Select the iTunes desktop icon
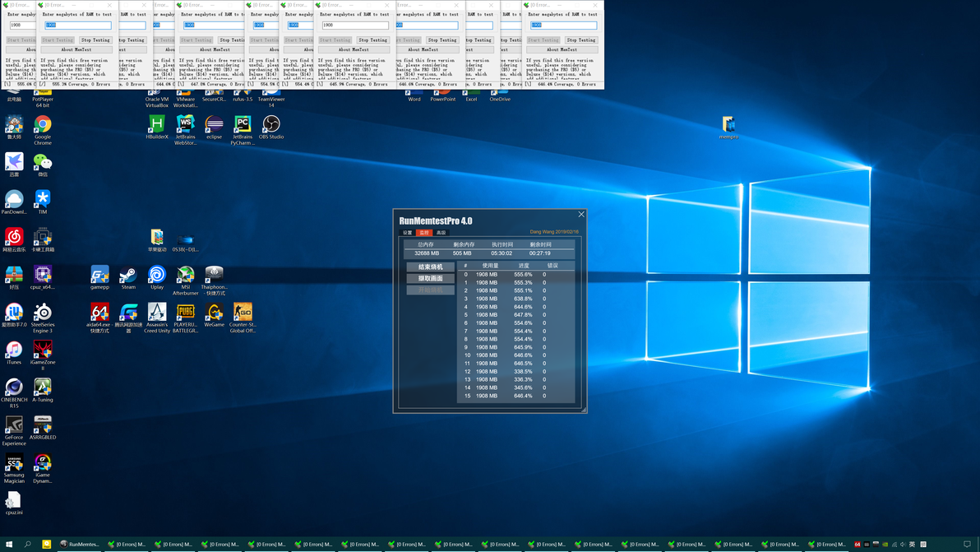 click(14, 350)
